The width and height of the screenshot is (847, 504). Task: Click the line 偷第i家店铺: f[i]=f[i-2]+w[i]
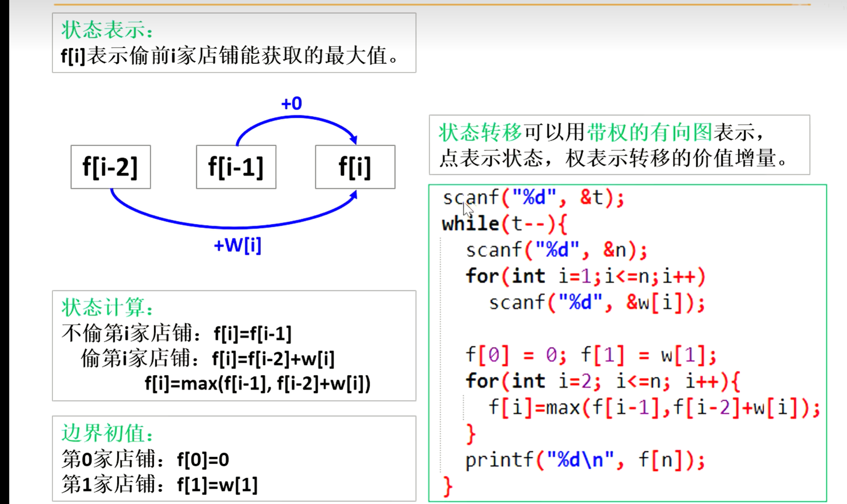pos(207,358)
